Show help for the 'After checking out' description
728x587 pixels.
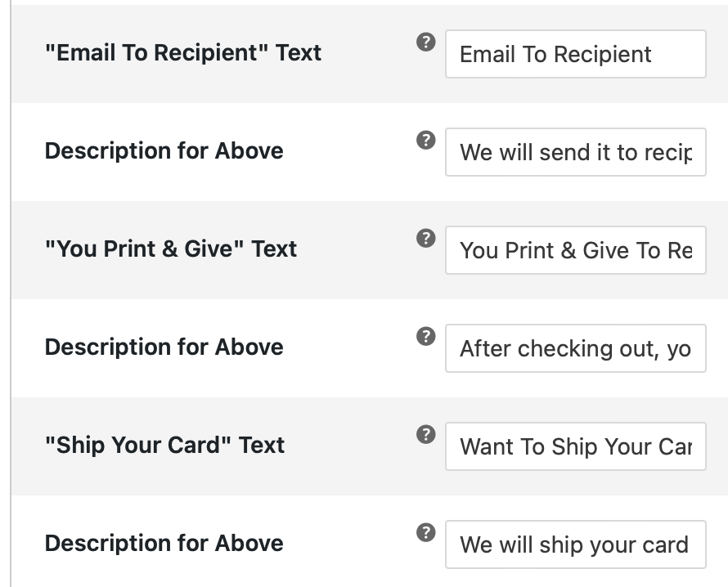point(425,337)
